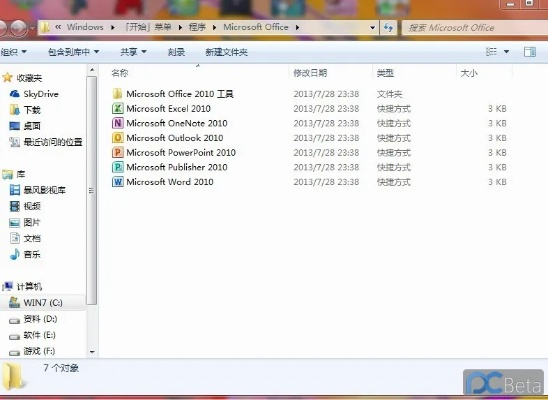Open the 图片 library
The height and width of the screenshot is (400, 548).
click(25, 222)
